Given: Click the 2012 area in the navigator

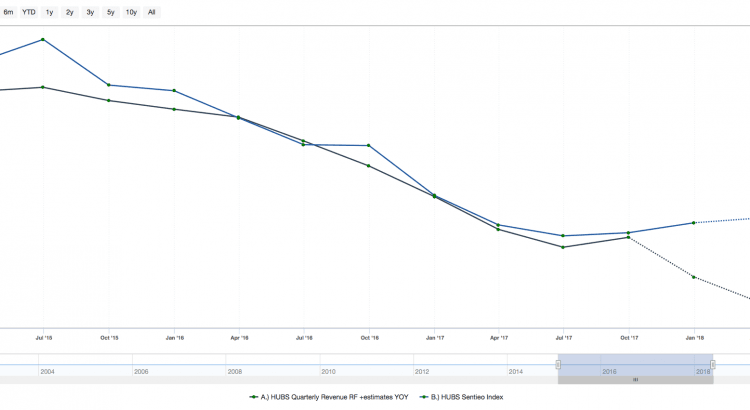Looking at the screenshot, I should coord(421,370).
